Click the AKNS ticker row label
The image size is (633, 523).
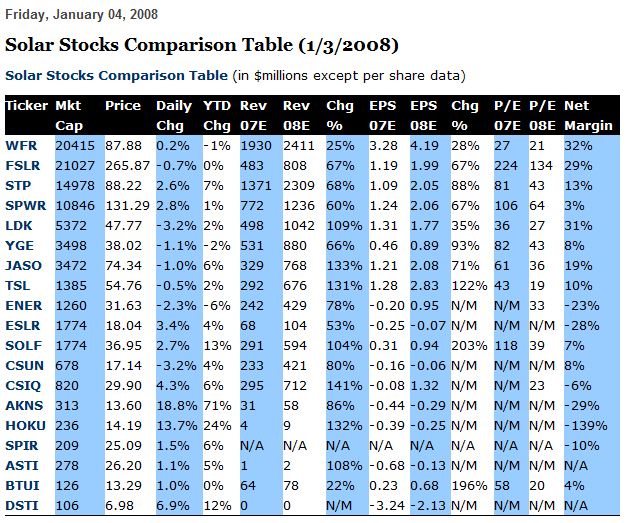[x=24, y=405]
